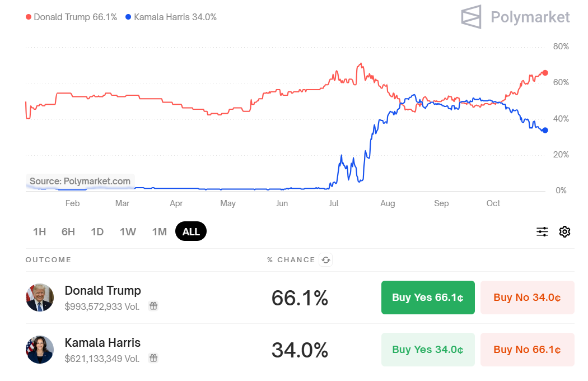
Task: Switch chart to 1D time range
Action: pos(97,231)
